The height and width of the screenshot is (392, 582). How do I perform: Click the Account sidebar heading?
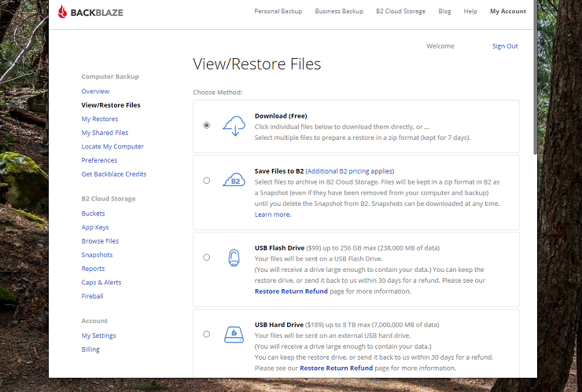pos(94,321)
